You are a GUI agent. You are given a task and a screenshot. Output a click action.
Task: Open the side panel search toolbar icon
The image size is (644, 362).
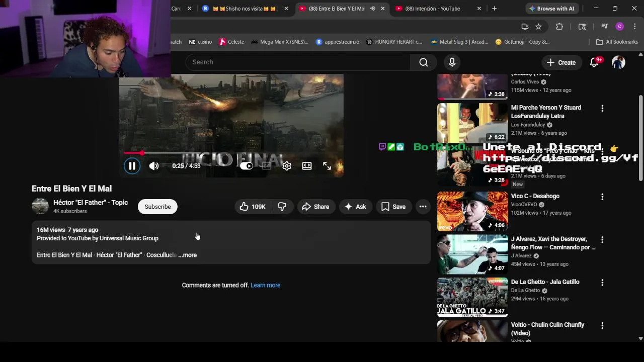tap(582, 27)
